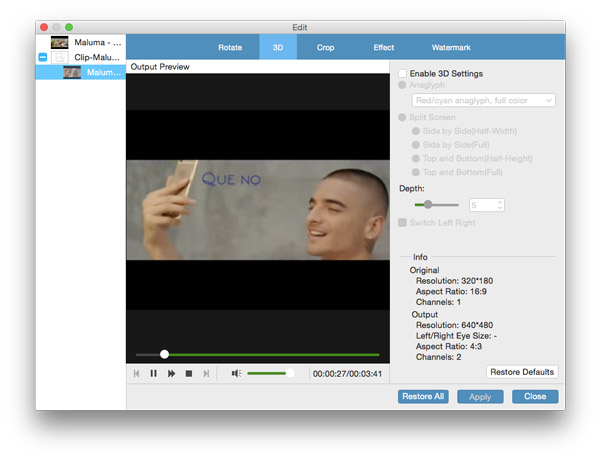Image resolution: width=600 pixels, height=460 pixels.
Task: Switch to the Crop tab
Action: pos(325,47)
